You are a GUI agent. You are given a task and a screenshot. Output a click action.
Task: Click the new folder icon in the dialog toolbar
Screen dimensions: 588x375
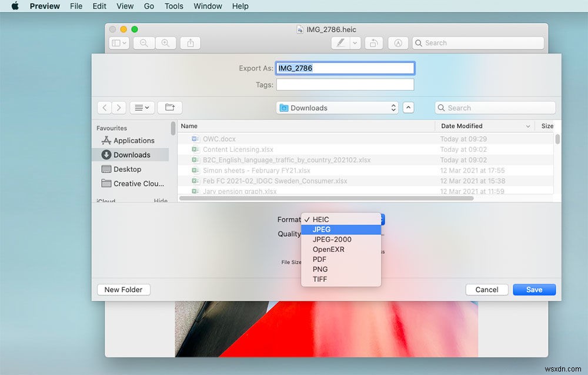169,107
